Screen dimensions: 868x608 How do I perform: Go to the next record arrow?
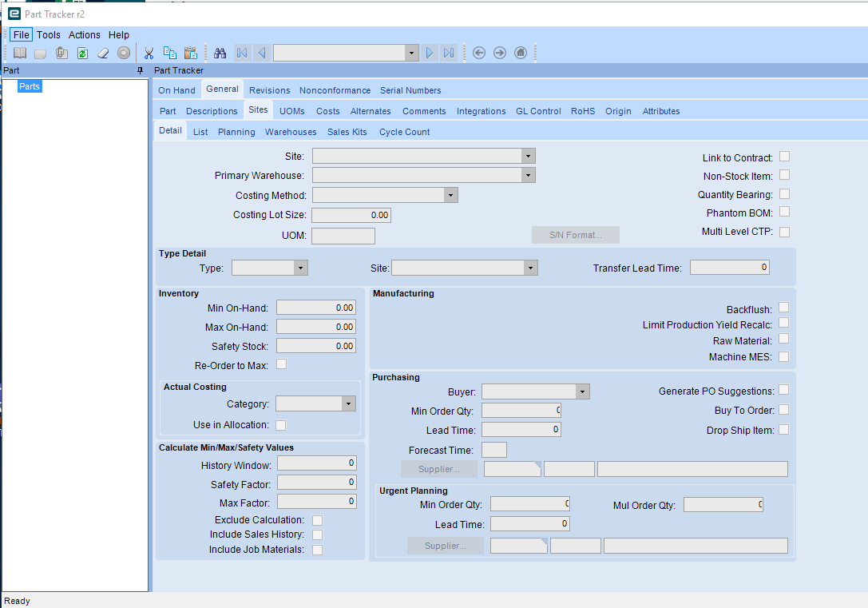pyautogui.click(x=430, y=54)
